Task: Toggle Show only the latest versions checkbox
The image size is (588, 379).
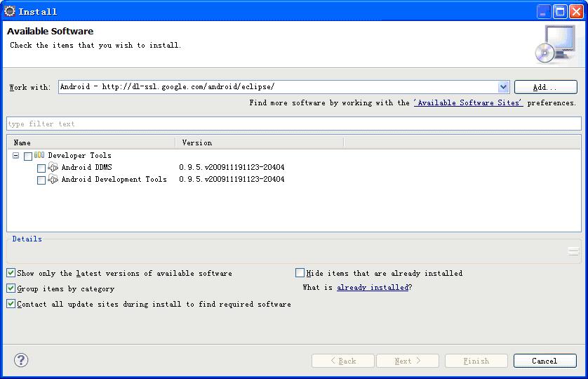Action: 11,273
